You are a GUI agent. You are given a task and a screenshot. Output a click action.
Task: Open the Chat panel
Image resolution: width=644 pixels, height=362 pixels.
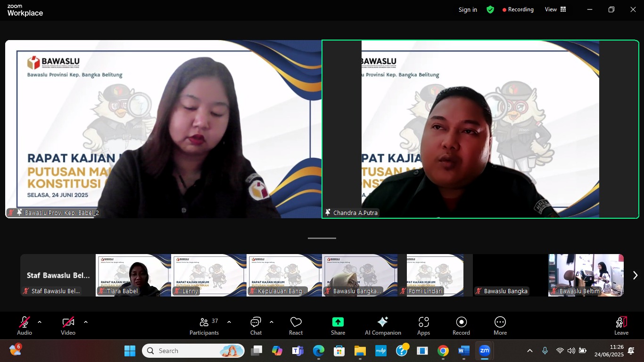coord(255,325)
